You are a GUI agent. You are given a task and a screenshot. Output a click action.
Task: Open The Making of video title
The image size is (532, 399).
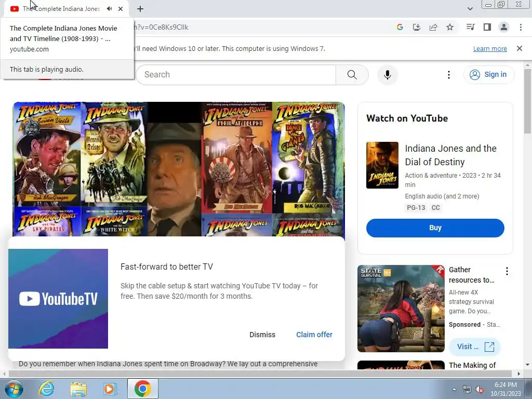pyautogui.click(x=472, y=365)
